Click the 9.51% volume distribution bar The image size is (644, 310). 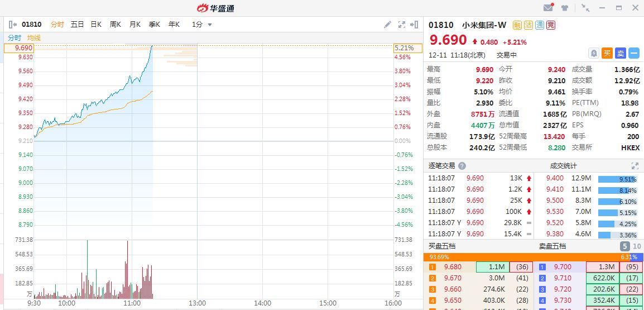tap(617, 179)
